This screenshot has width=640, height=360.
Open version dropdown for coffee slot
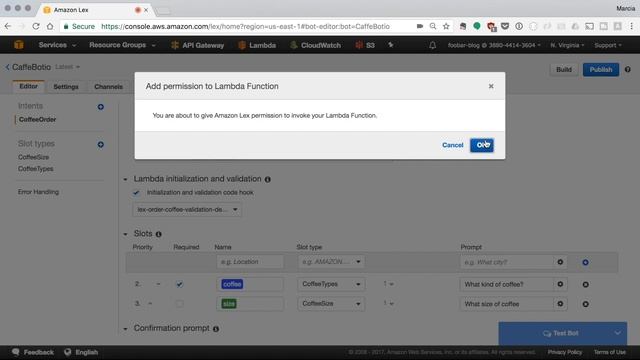click(x=388, y=284)
